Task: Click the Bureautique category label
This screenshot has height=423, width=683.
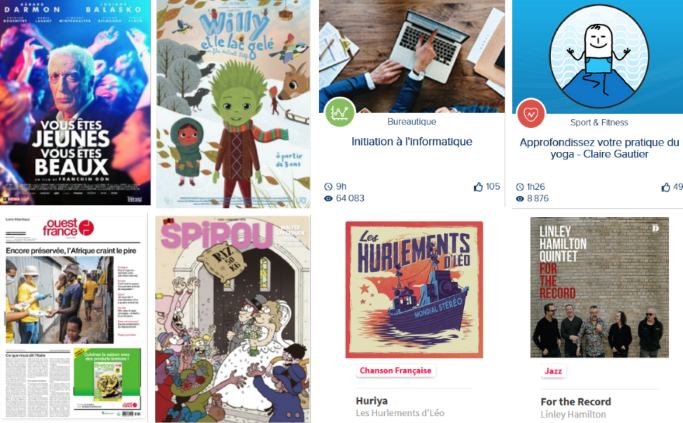Action: (x=412, y=122)
